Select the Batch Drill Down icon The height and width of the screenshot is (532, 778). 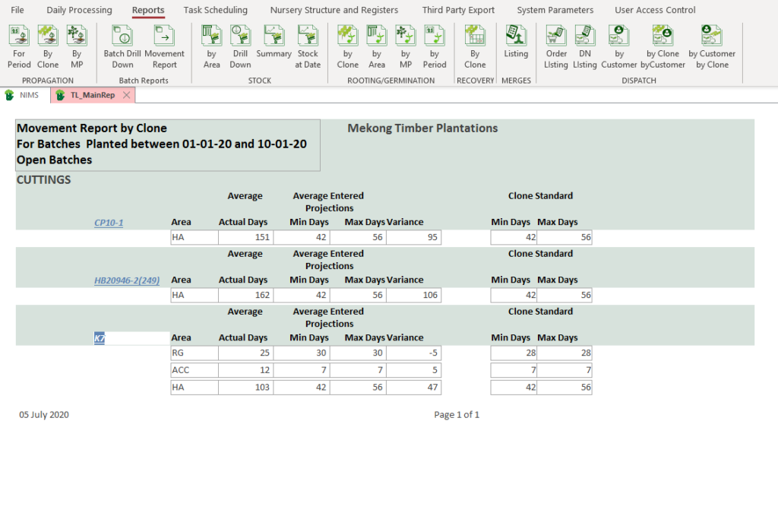[122, 36]
